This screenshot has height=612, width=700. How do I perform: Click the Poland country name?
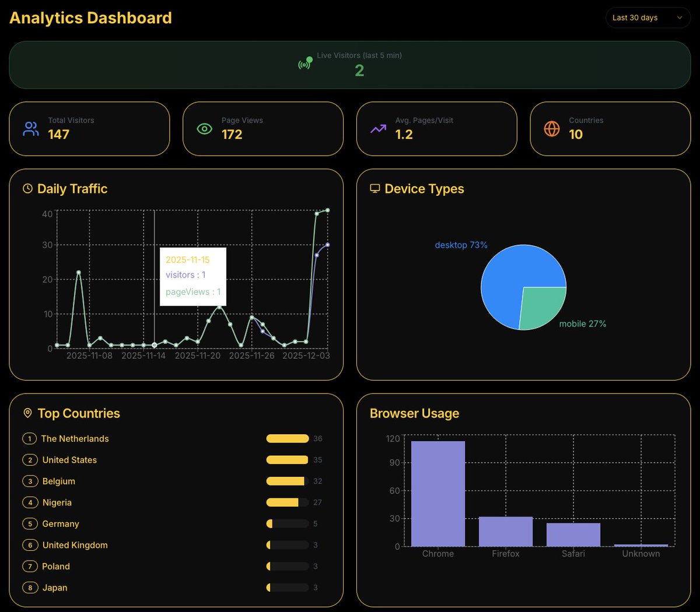[56, 567]
